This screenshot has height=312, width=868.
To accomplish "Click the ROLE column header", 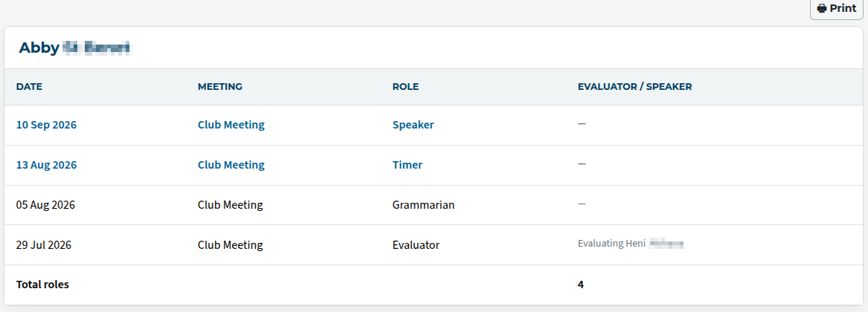I will pyautogui.click(x=405, y=87).
